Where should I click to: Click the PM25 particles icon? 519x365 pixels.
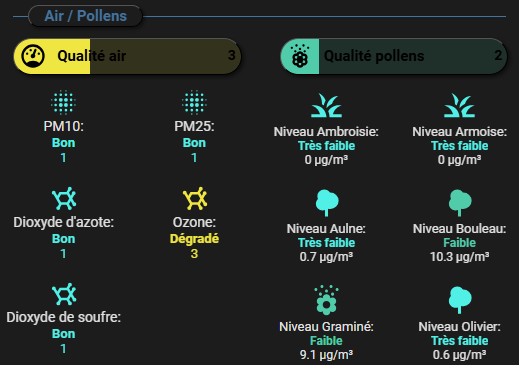tap(194, 102)
